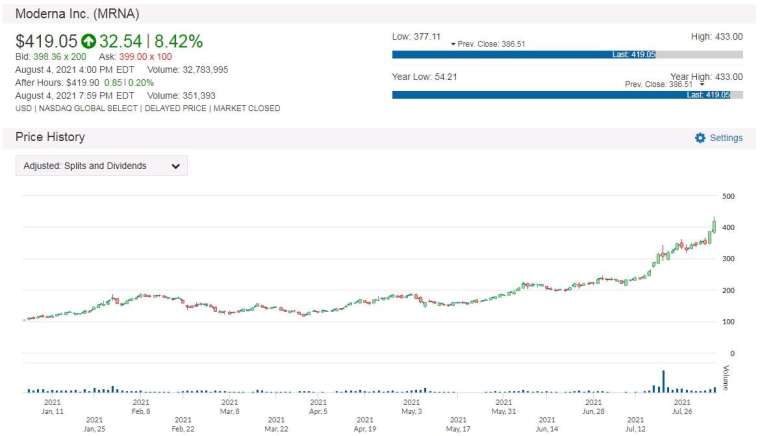Click the Year High: 433.00 label
Screen dimensions: 760x436
(x=706, y=77)
